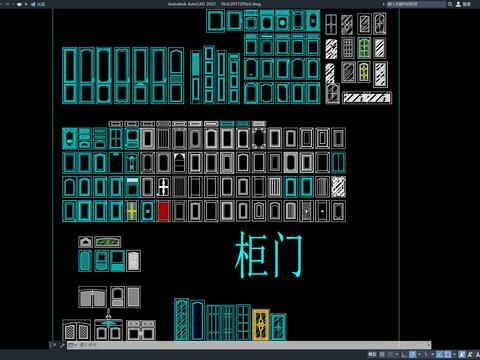This screenshot has width=480, height=360.
Task: Open the user sign-in account icon
Action: (458, 4)
